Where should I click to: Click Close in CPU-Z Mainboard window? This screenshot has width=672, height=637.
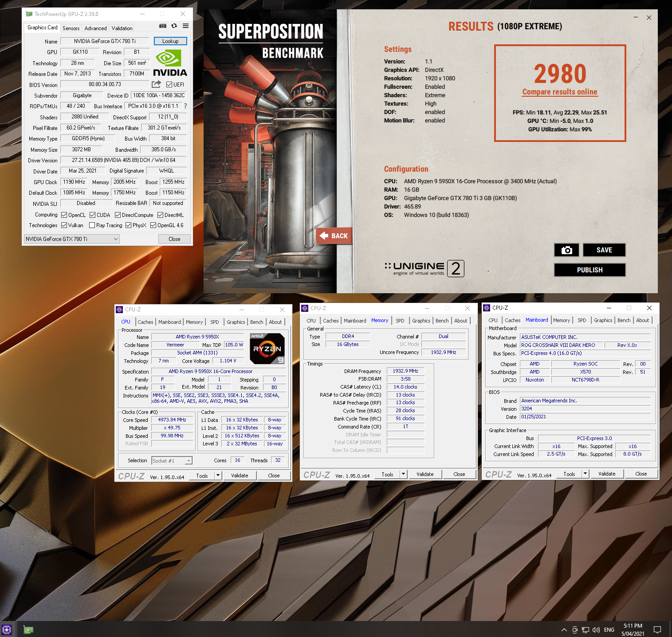[x=641, y=474]
